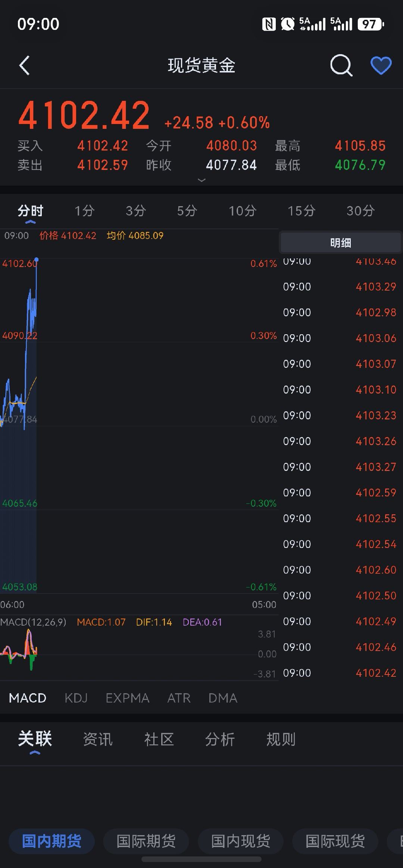Viewport: 403px width, 868px height.
Task: Tap the NFC status bar icon
Action: (269, 24)
